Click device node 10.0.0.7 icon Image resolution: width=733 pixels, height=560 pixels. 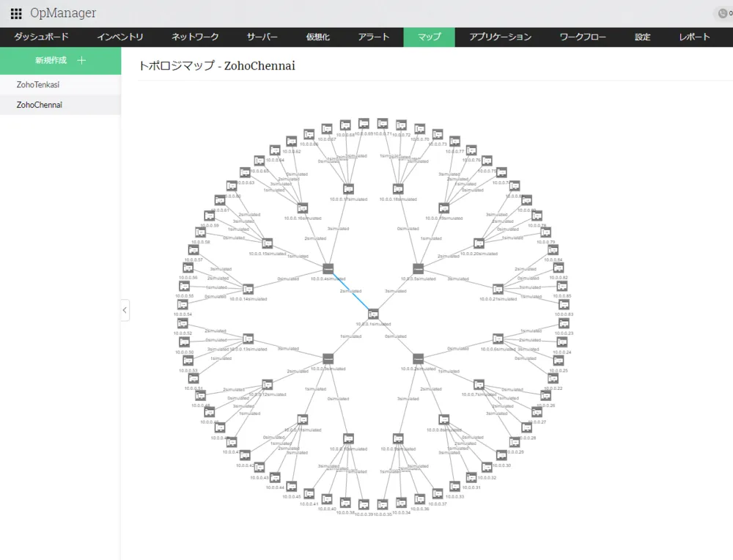click(479, 385)
